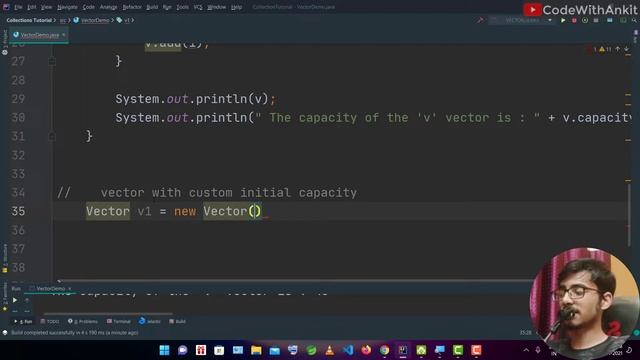Click the run console horizontal scrollbar
Image resolution: width=640 pixels, height=360 pixels.
pos(108,313)
